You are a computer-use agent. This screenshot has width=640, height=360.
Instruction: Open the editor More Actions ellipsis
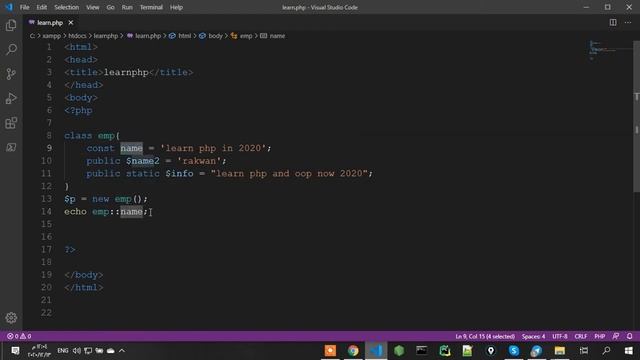[x=628, y=22]
